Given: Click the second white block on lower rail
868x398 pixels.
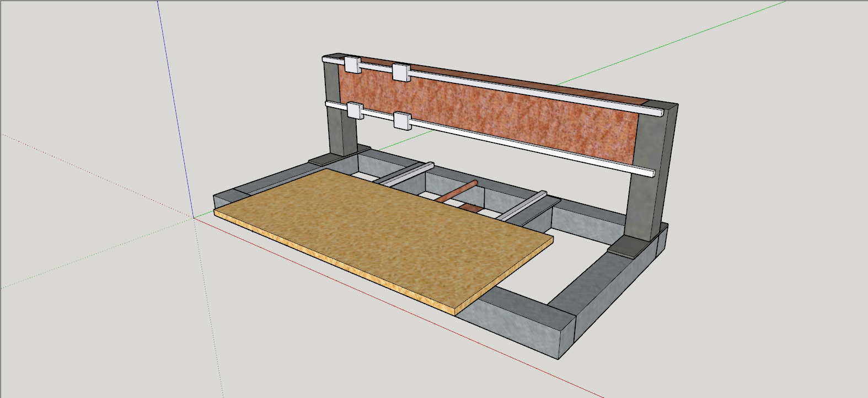Looking at the screenshot, I should (402, 120).
